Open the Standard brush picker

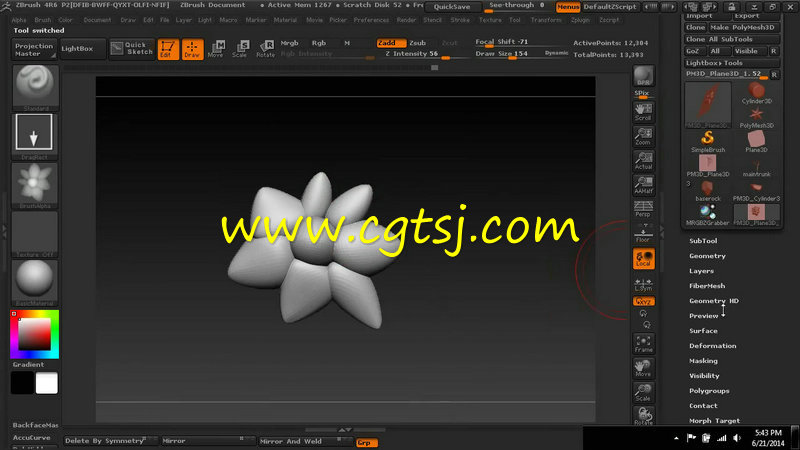pyautogui.click(x=35, y=87)
